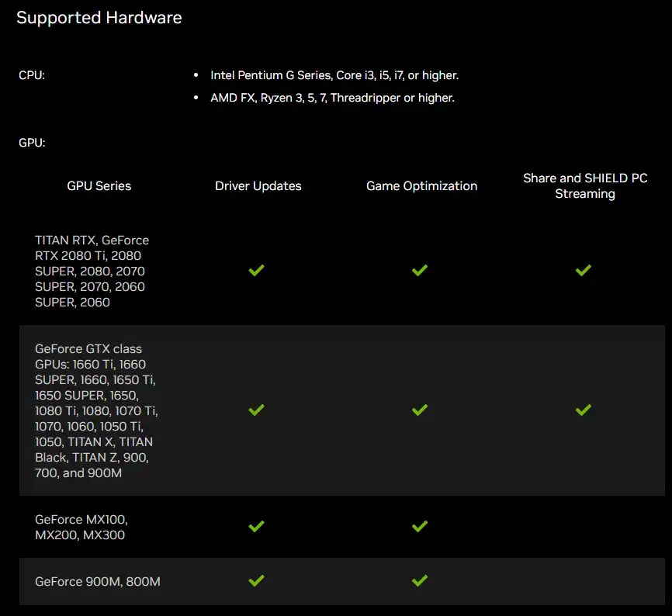Viewport: 672px width, 616px height.
Task: Click the Game Optimization checkmark for TITAN RTX row
Action: click(420, 271)
